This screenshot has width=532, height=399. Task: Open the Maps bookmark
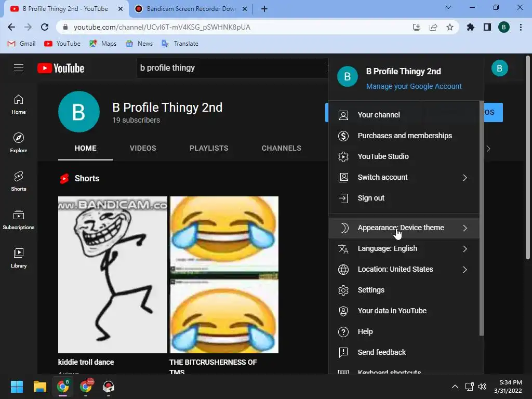coord(103,44)
